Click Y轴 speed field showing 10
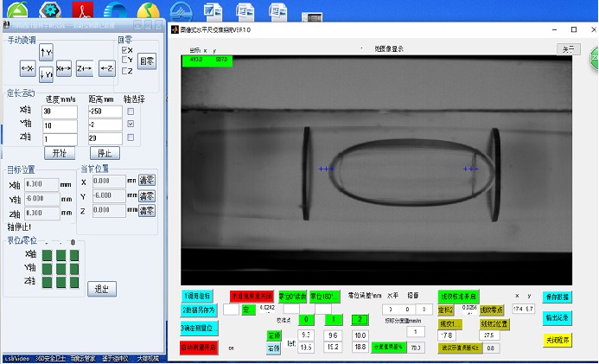This screenshot has height=364, width=599. tap(60, 125)
